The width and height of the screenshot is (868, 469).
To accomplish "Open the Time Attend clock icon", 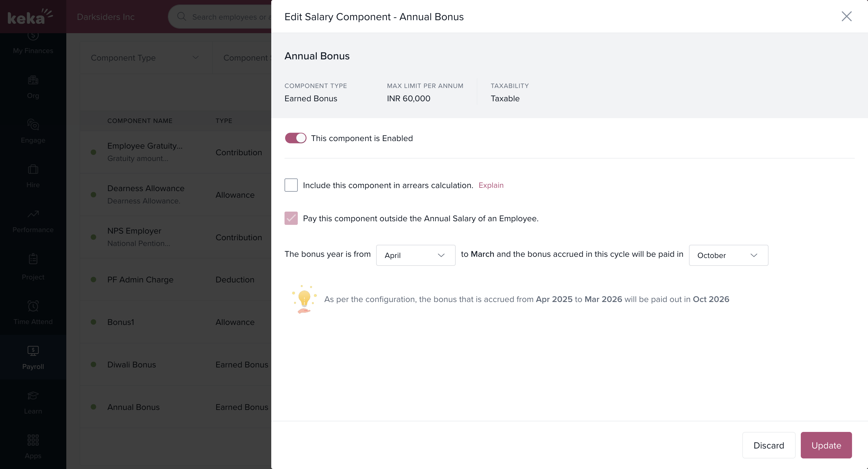I will pyautogui.click(x=33, y=306).
